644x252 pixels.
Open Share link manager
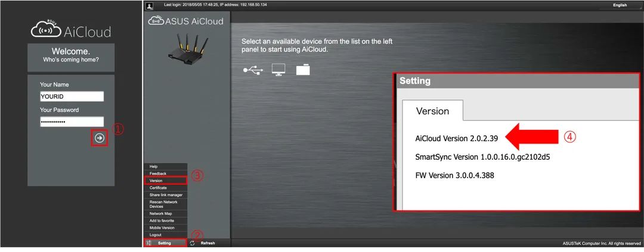pos(166,195)
